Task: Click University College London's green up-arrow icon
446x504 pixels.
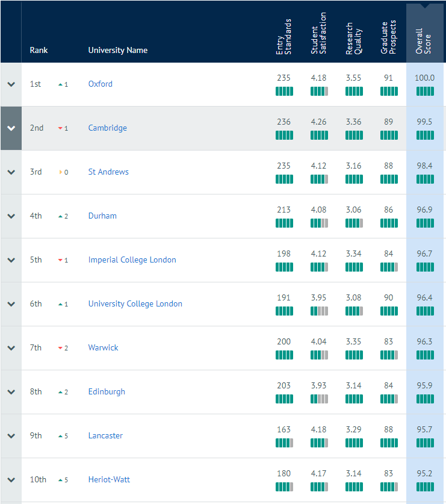Action: coord(60,304)
